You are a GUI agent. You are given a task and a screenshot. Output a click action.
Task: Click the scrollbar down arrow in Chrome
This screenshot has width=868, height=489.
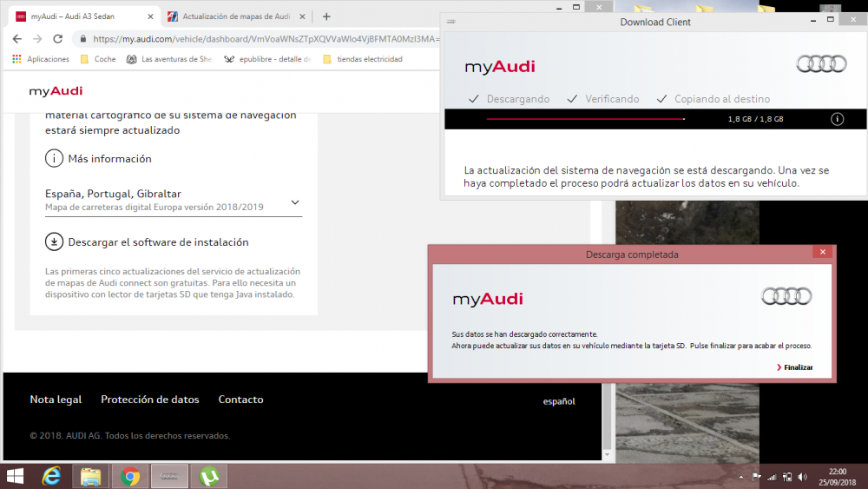[607, 454]
